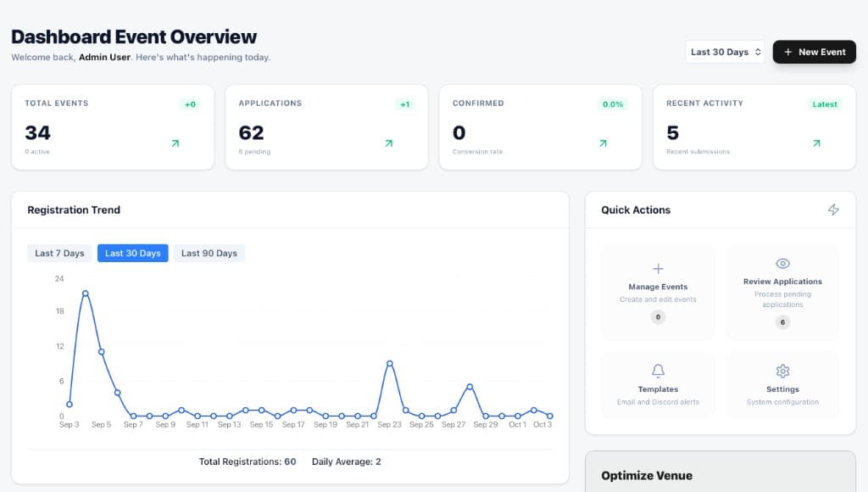This screenshot has height=492, width=868.
Task: Click the Sep 28 peak data point
Action: [x=470, y=387]
